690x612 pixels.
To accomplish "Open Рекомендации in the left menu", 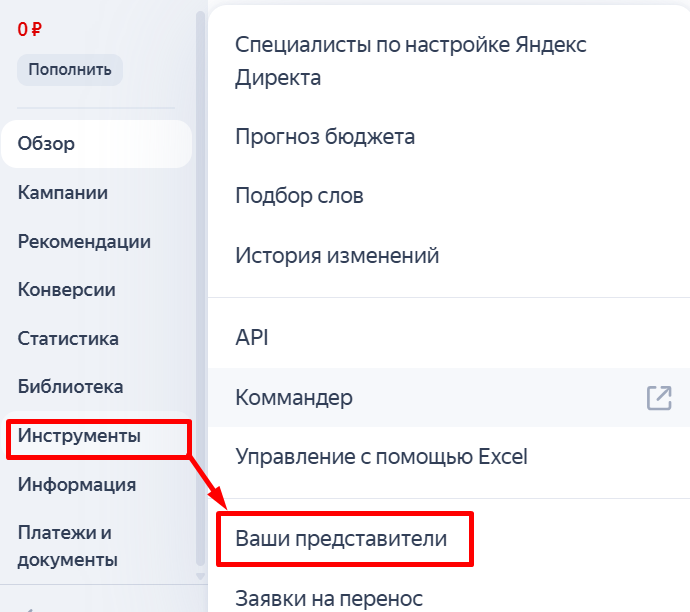I will point(84,241).
